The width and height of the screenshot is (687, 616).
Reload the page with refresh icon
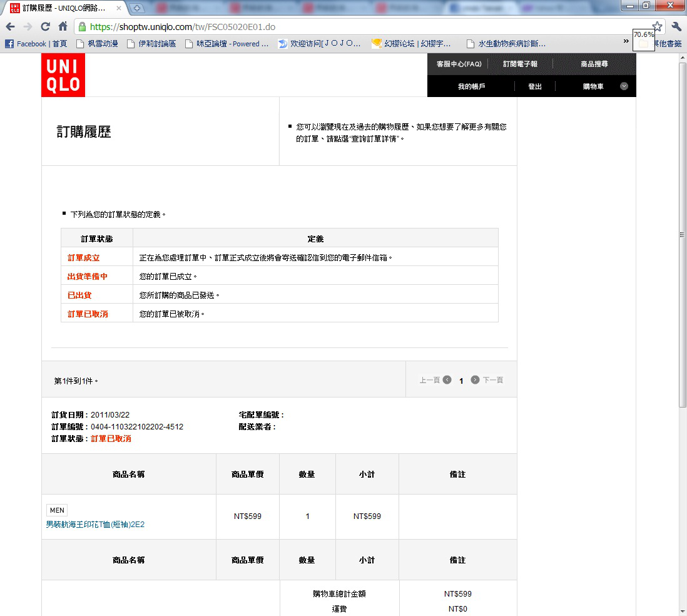tap(45, 27)
